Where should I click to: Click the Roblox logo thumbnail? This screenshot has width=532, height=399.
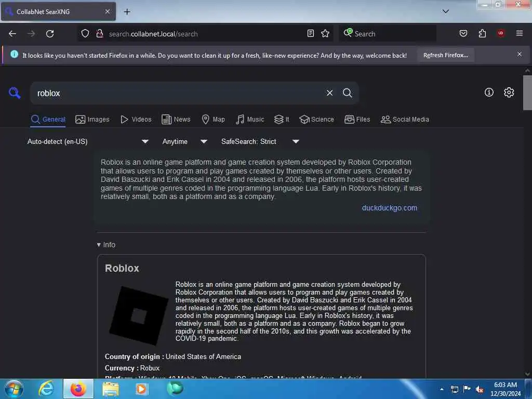coord(138,315)
